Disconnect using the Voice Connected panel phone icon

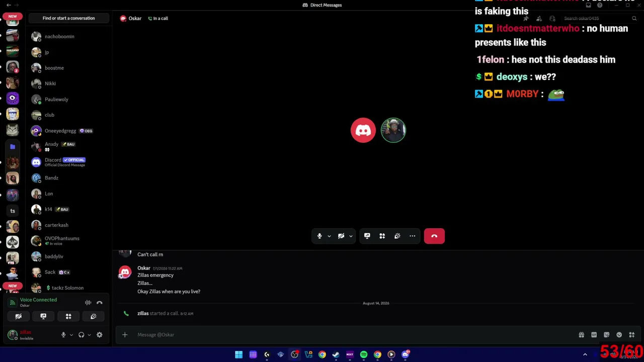click(100, 303)
